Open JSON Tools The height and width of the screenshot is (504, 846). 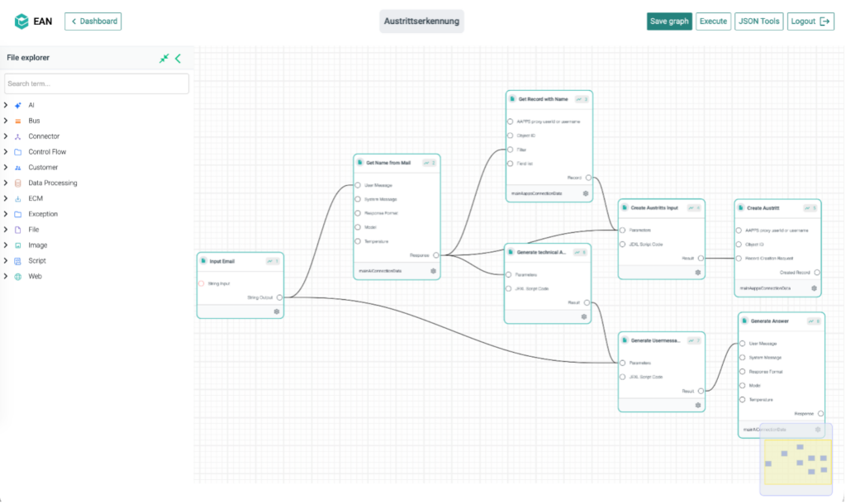point(758,21)
